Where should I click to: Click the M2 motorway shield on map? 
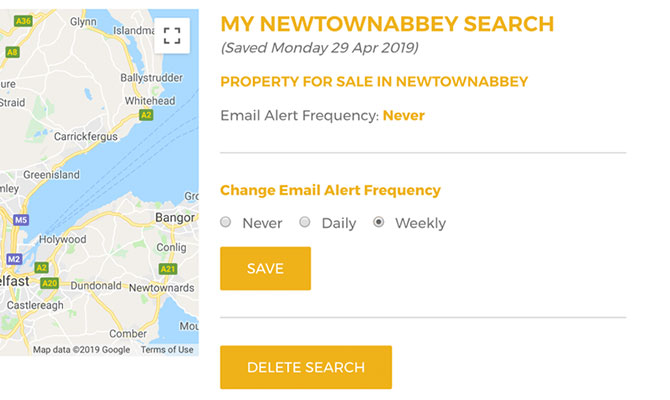coord(13,259)
